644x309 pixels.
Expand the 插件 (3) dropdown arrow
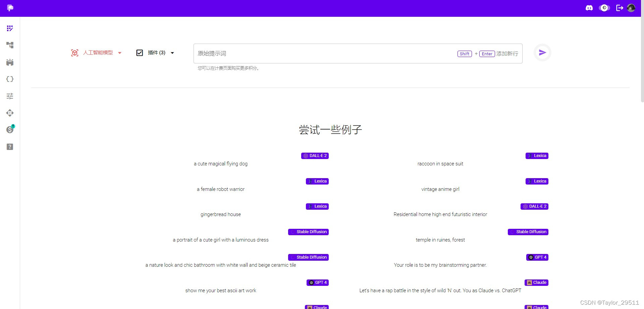coord(172,53)
